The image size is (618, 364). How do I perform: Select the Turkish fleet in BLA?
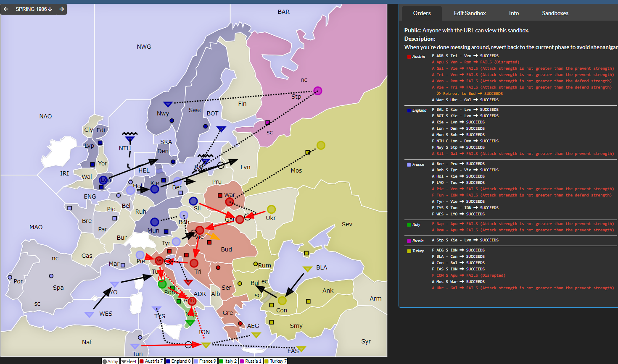point(307,269)
